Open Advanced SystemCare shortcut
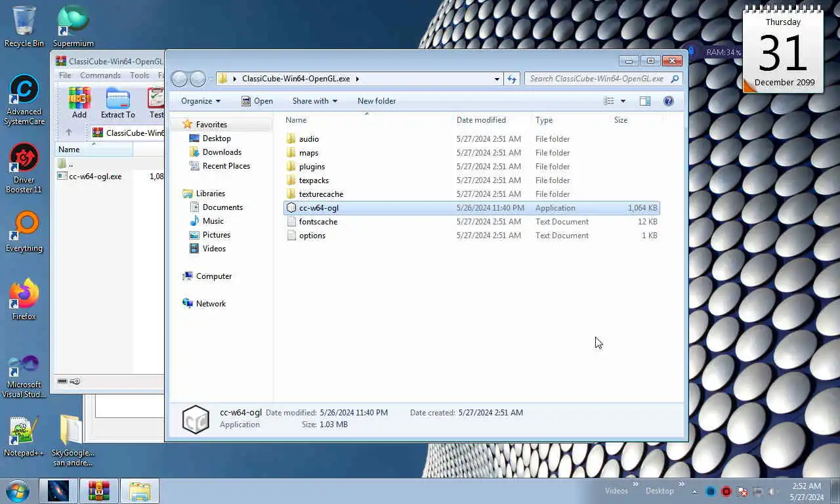 (24, 100)
